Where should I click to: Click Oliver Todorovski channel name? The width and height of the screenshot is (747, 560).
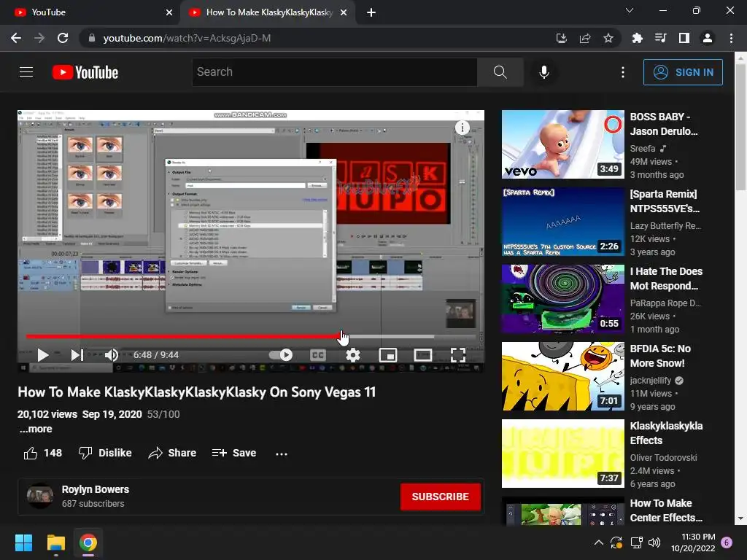[663, 458]
